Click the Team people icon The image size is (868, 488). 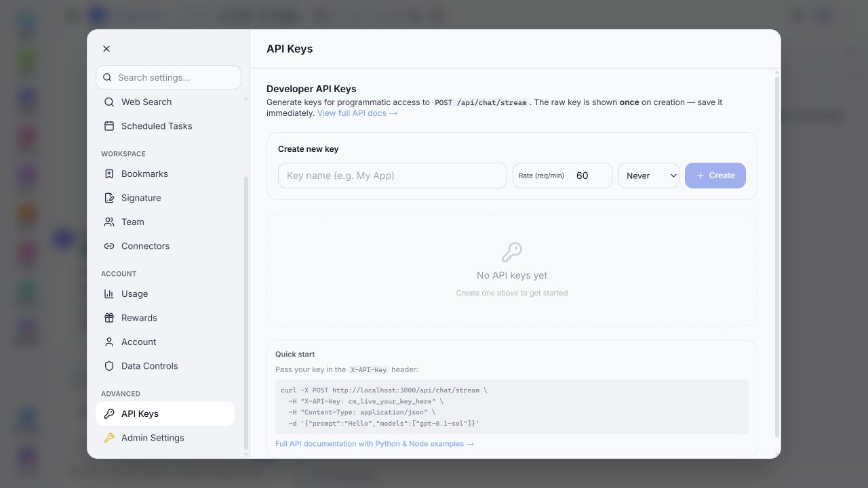pyautogui.click(x=109, y=222)
